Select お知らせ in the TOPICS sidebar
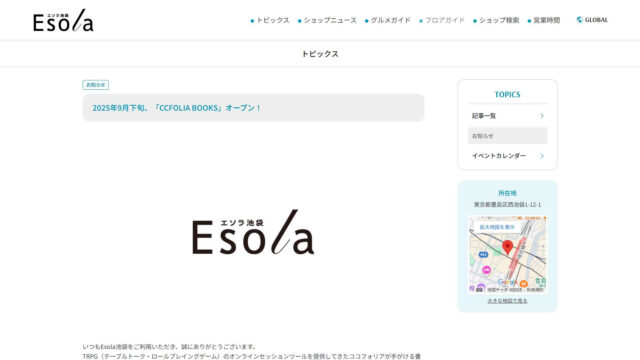The height and width of the screenshot is (360, 640). click(507, 136)
